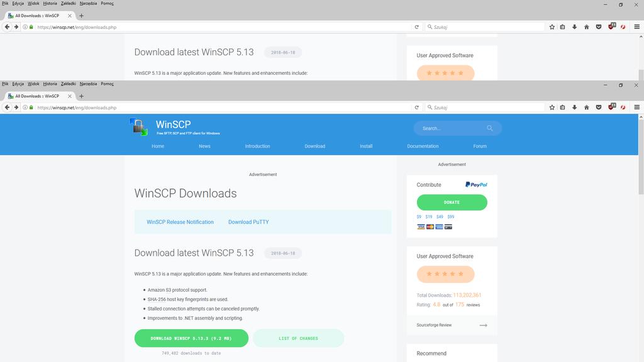Screen dimensions: 644x362
Task: Click the Visa card icon under Donate
Action: pyautogui.click(x=421, y=227)
